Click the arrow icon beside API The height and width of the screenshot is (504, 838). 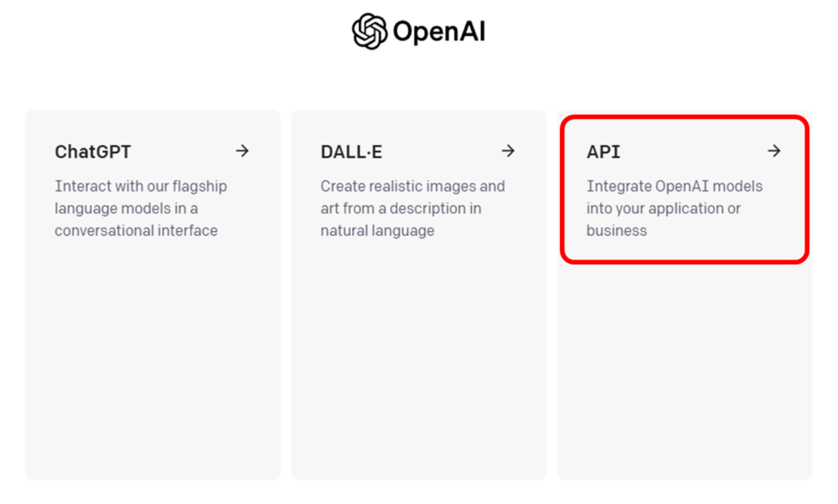[773, 151]
